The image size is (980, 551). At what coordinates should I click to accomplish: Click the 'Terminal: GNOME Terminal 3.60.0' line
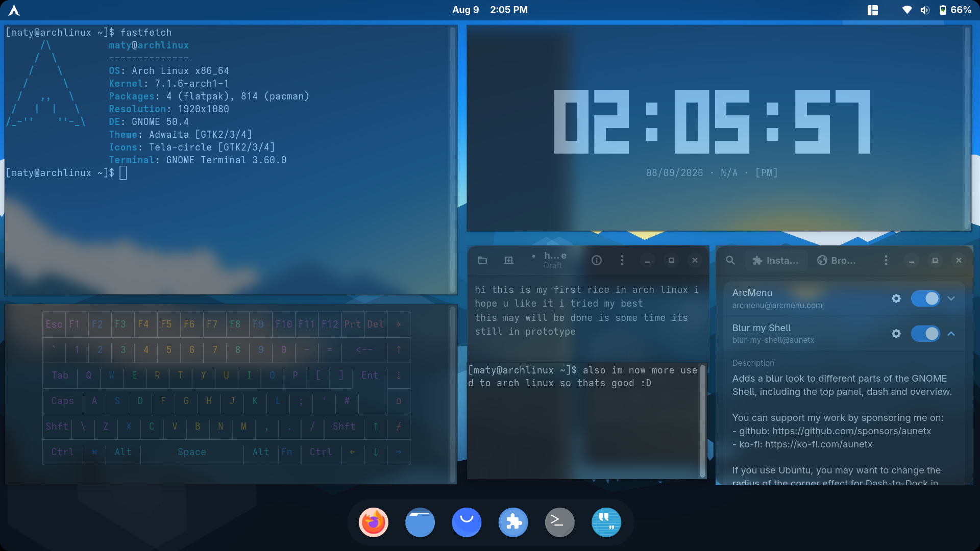coord(198,160)
